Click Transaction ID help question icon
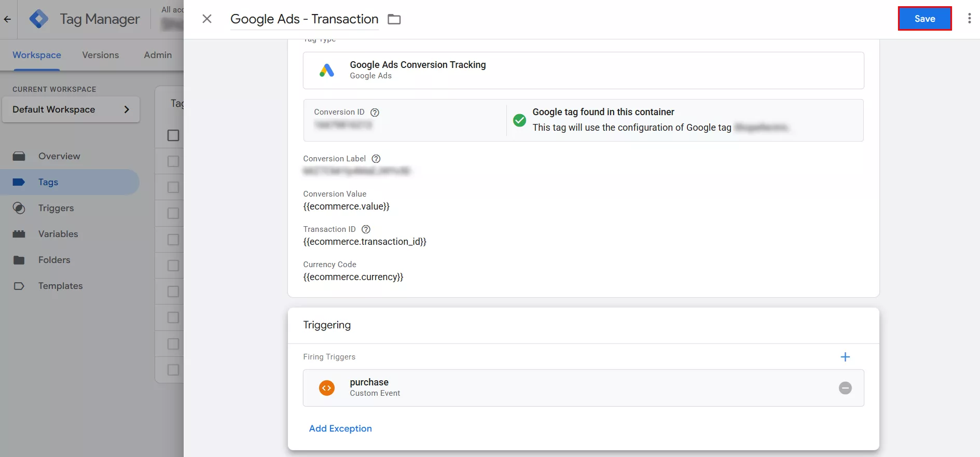 366,229
